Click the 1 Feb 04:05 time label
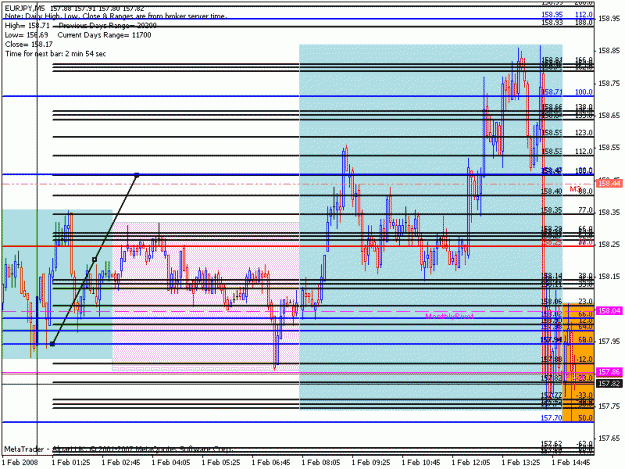The width and height of the screenshot is (625, 469). [171, 462]
